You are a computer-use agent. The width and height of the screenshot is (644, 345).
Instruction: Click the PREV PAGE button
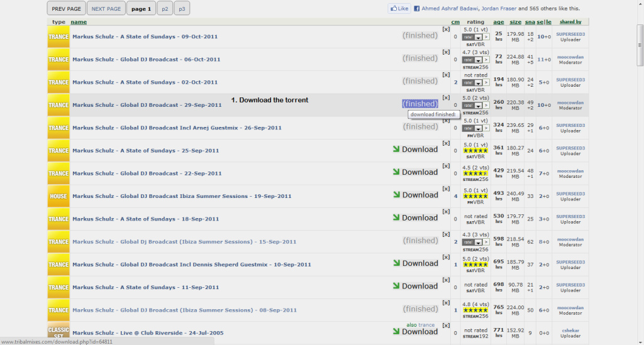66,8
